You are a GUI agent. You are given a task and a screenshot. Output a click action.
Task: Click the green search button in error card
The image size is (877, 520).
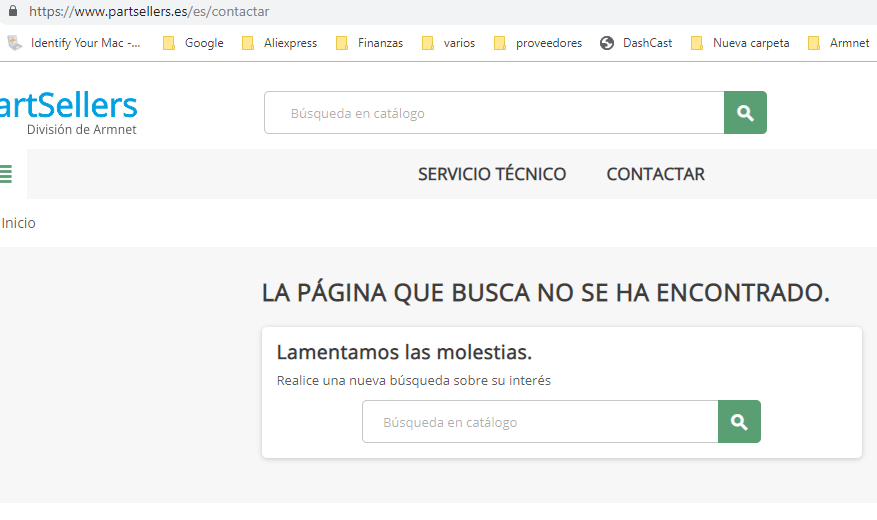pos(739,422)
